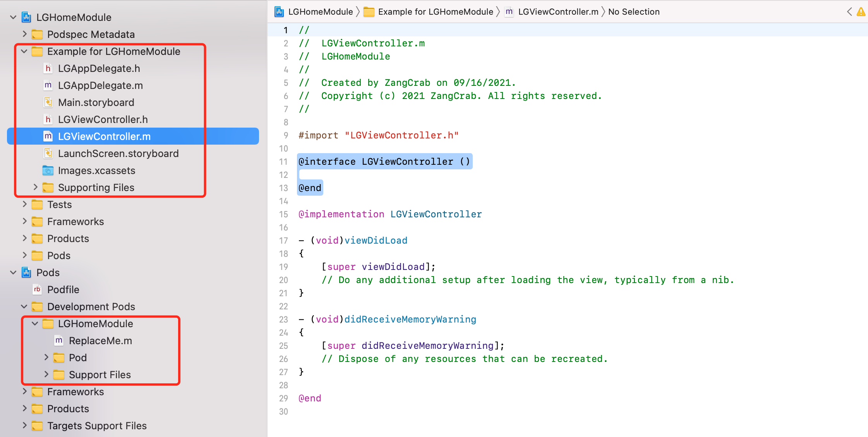The height and width of the screenshot is (437, 868).
Task: Click the [super viewDidLoad]; statement
Action: 379,267
